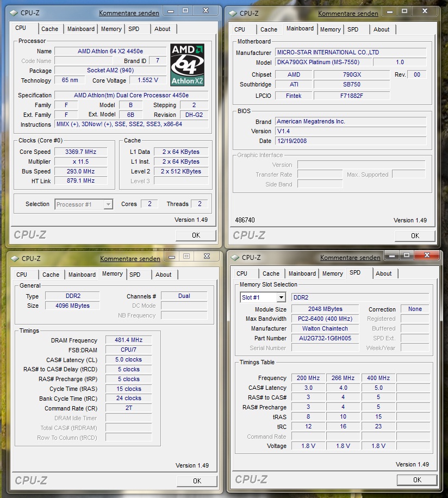Click Kommentare senden link in the CPU window
Screen dimensions: 448x498
tap(129, 13)
